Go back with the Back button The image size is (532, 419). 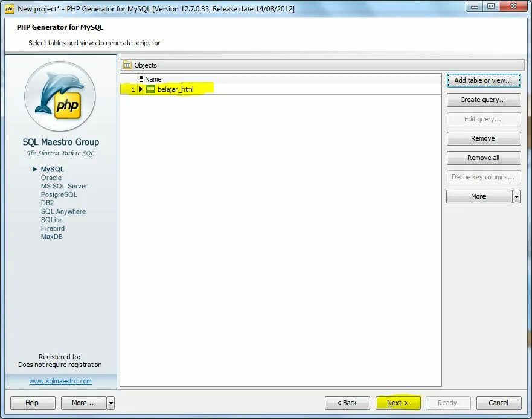tap(347, 403)
